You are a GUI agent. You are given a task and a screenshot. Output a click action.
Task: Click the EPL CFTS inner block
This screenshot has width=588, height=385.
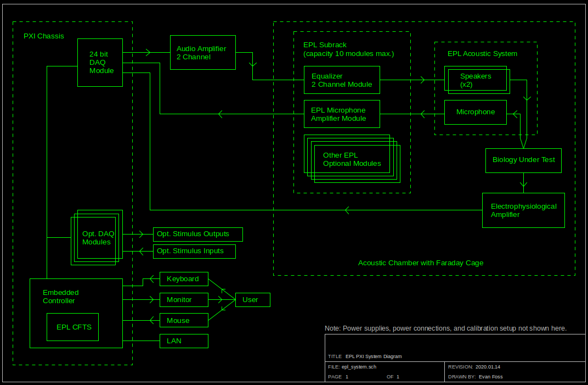click(72, 327)
